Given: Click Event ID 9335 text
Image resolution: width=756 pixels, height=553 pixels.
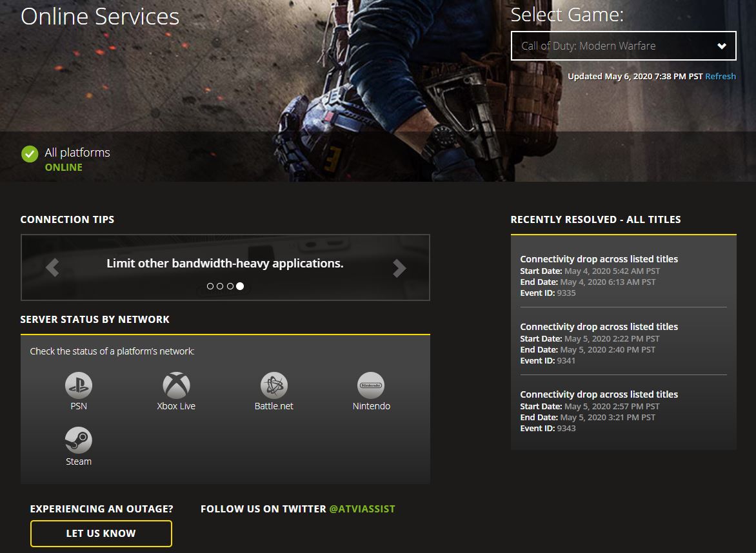Looking at the screenshot, I should pyautogui.click(x=548, y=293).
